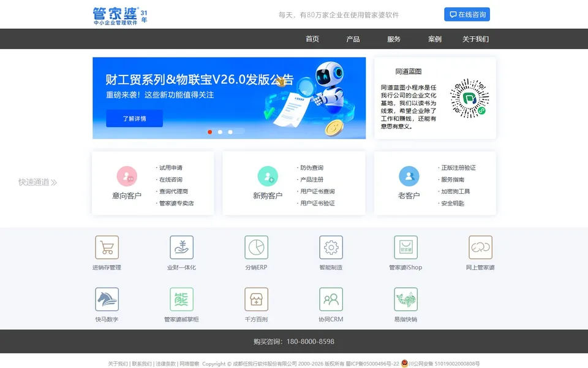Click the 同道蓝图 card heading

(409, 71)
